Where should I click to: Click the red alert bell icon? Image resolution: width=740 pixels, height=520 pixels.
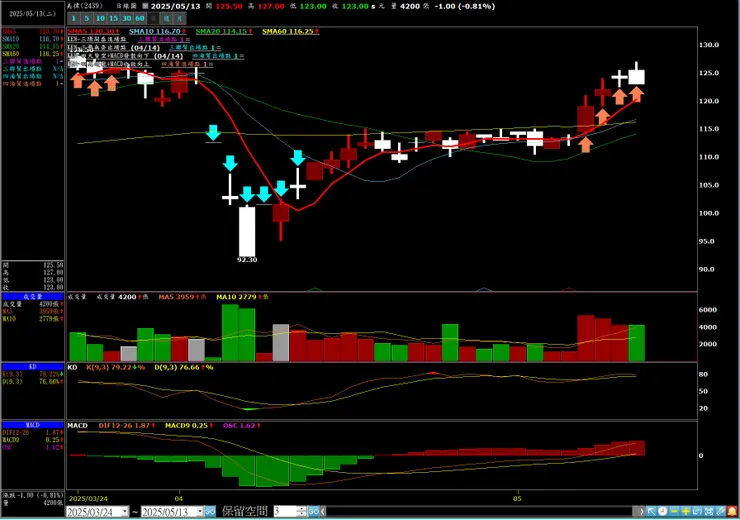(732, 512)
